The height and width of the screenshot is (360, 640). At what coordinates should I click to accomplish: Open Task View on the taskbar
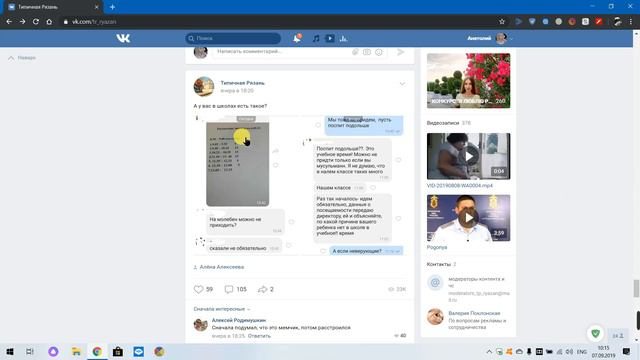[x=30, y=351]
